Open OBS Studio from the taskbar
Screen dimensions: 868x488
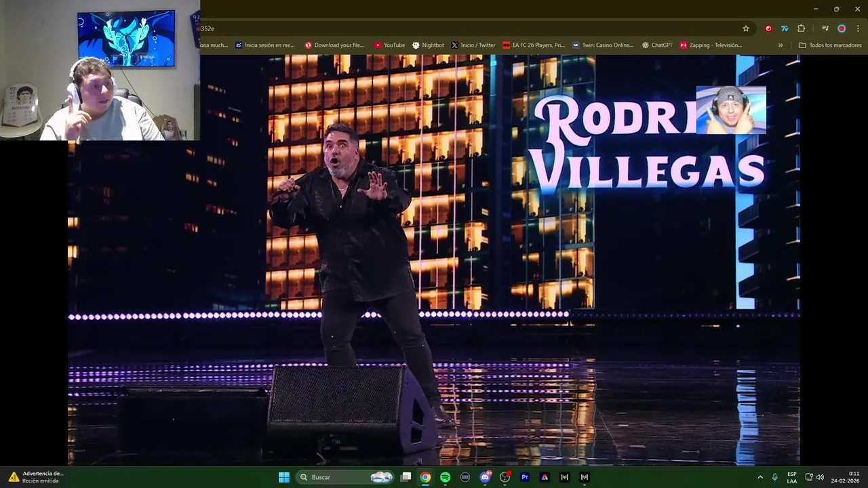point(505,477)
